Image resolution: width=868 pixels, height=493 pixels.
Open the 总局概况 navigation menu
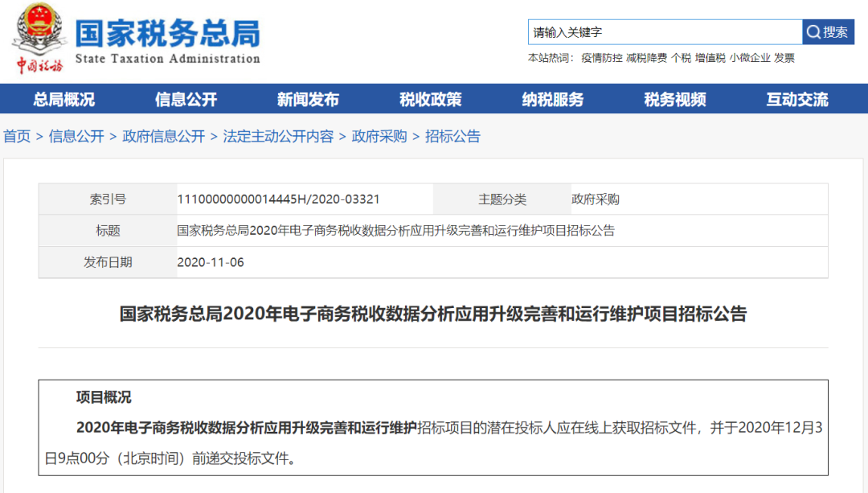[64, 100]
